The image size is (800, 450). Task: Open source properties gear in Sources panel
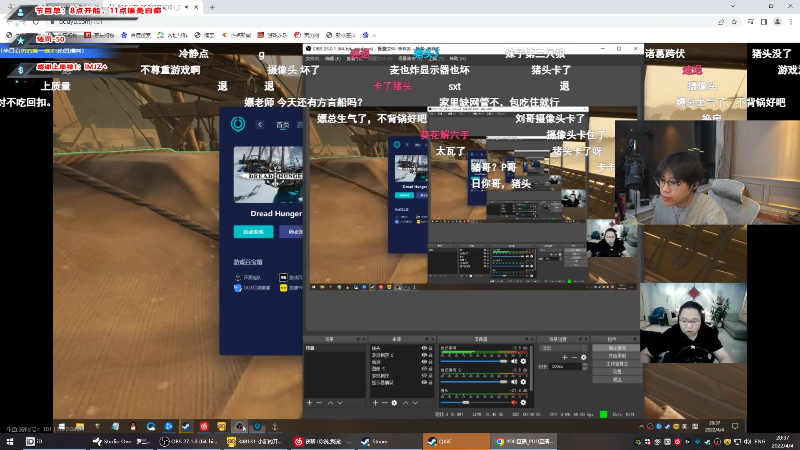pyautogui.click(x=394, y=403)
